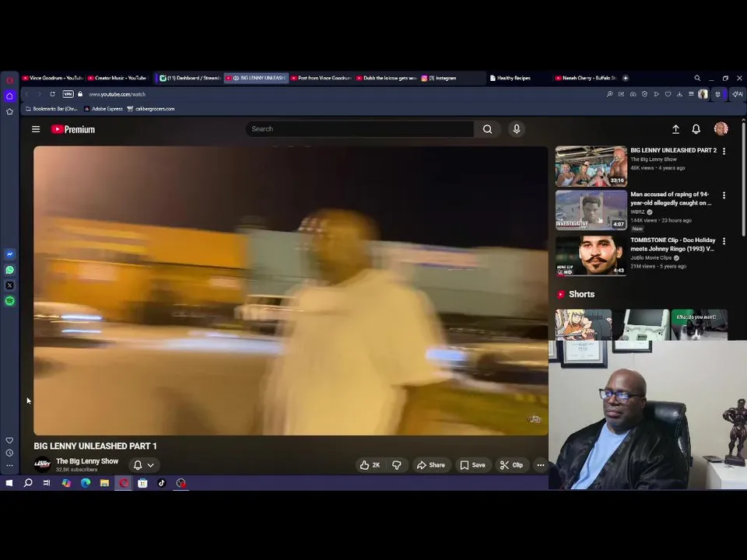Switch to Creator Music YouTube tab
747x560 pixels.
pos(118,78)
